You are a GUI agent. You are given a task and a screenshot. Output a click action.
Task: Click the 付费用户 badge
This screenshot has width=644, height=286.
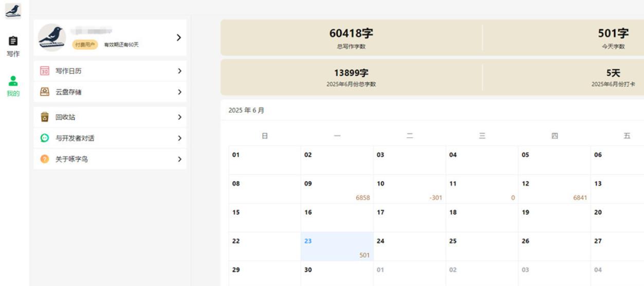[x=86, y=44]
